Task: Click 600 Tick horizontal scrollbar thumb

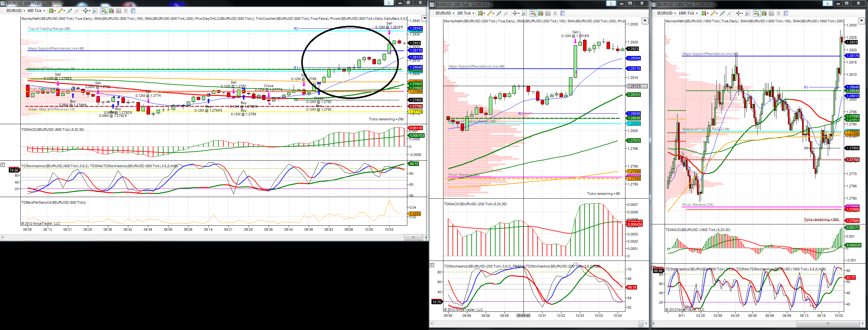Action: pyautogui.click(x=414, y=238)
